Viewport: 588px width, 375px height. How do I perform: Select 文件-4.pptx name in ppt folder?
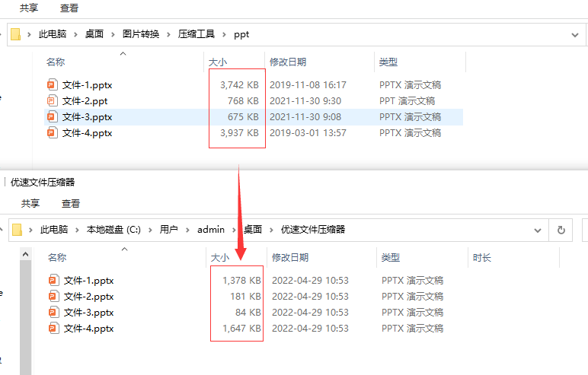coord(87,133)
